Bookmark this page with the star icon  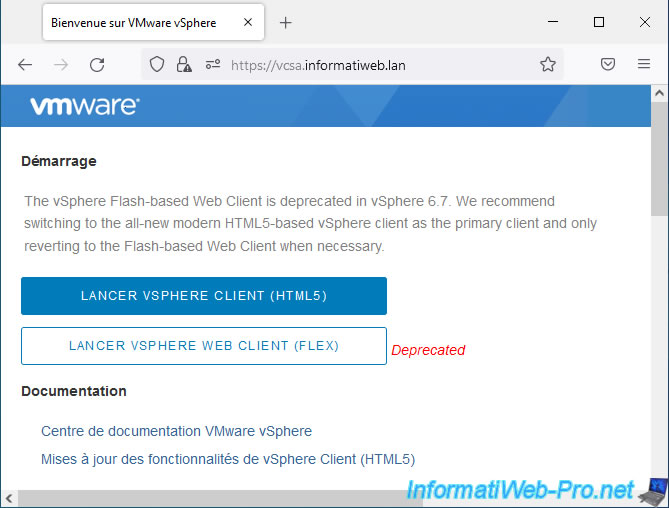coord(547,64)
